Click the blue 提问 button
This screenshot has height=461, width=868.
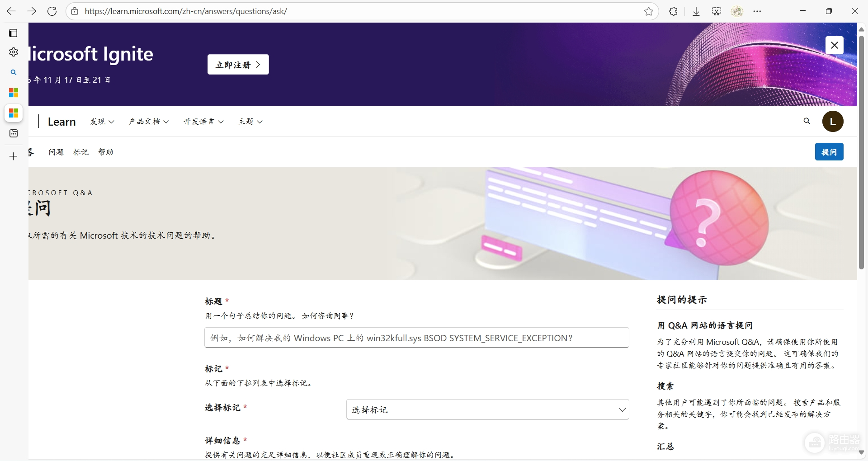click(829, 152)
